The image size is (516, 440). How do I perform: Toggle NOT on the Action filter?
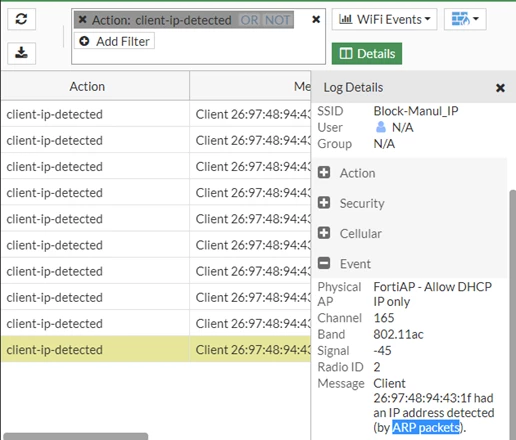(x=277, y=20)
